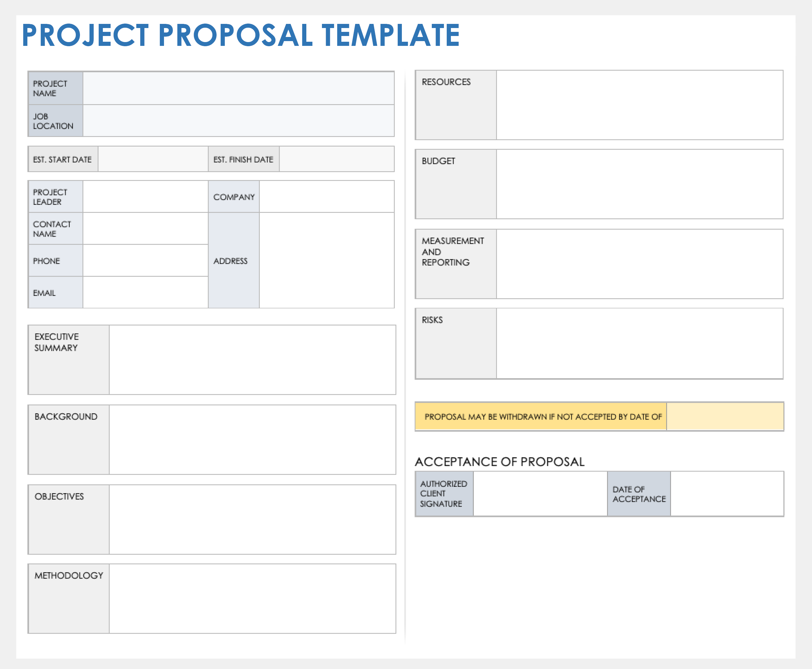Click the Phone number field
Screen dimensions: 812x669
(x=145, y=261)
